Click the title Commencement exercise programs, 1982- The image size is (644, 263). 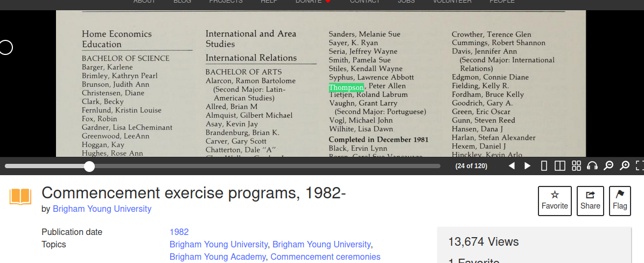194,193
